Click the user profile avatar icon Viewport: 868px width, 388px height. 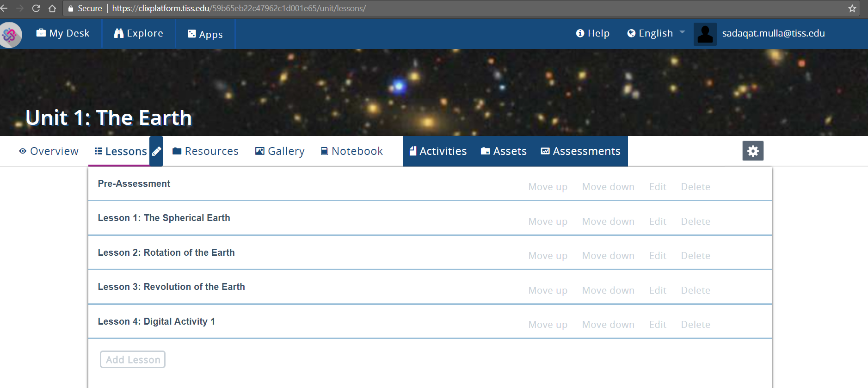tap(705, 34)
